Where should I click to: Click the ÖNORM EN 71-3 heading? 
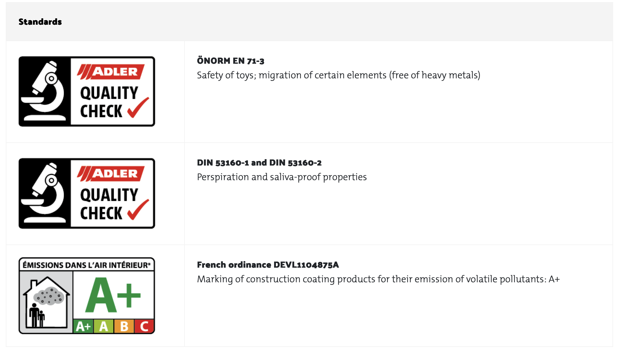(x=230, y=61)
